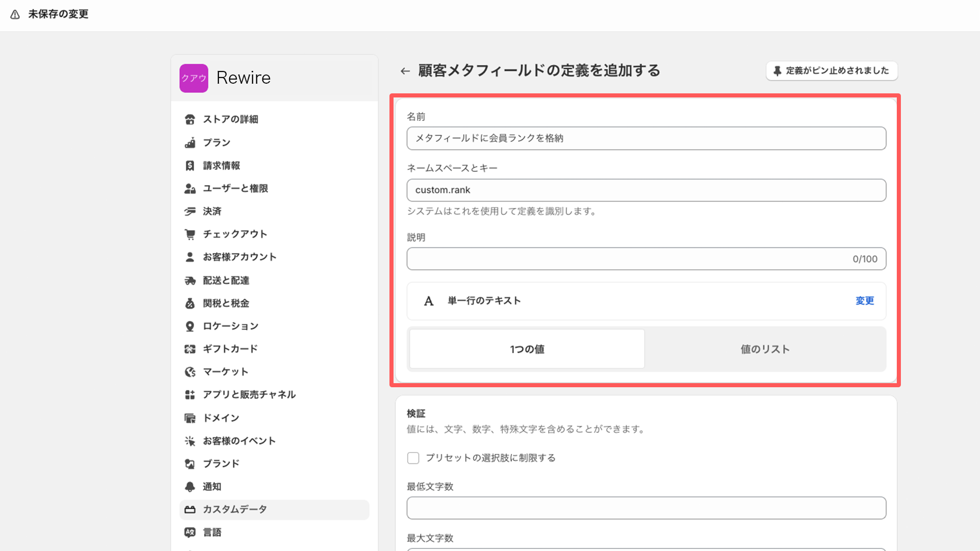Click the ギフトカード icon in sidebar
Image resolution: width=980 pixels, height=551 pixels.
[x=190, y=348]
